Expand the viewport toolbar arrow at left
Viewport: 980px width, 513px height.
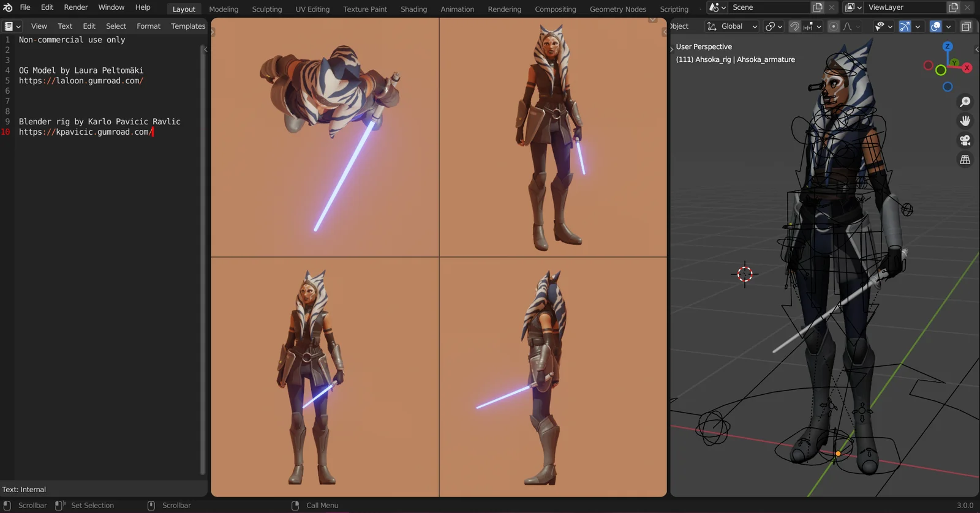[x=672, y=49]
